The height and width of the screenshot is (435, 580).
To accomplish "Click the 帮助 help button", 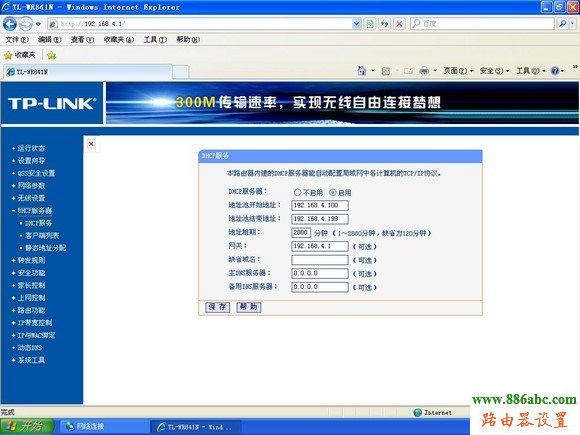I will pos(249,307).
